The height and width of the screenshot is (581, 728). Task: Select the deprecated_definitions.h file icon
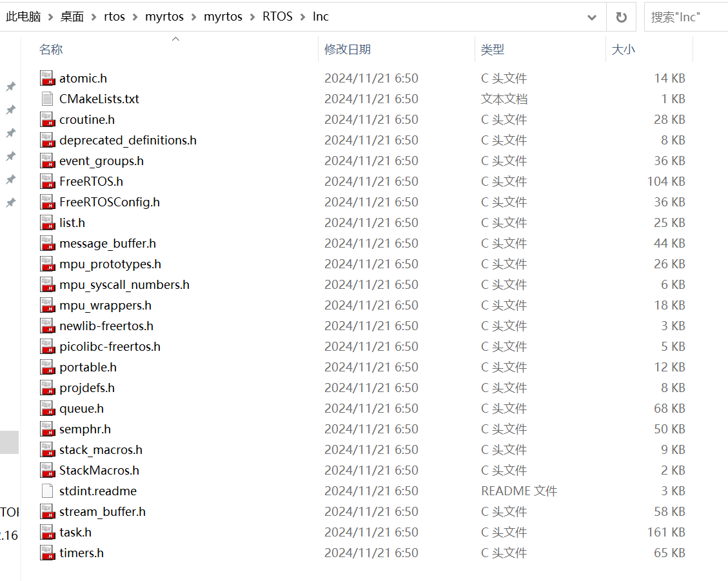click(x=47, y=141)
